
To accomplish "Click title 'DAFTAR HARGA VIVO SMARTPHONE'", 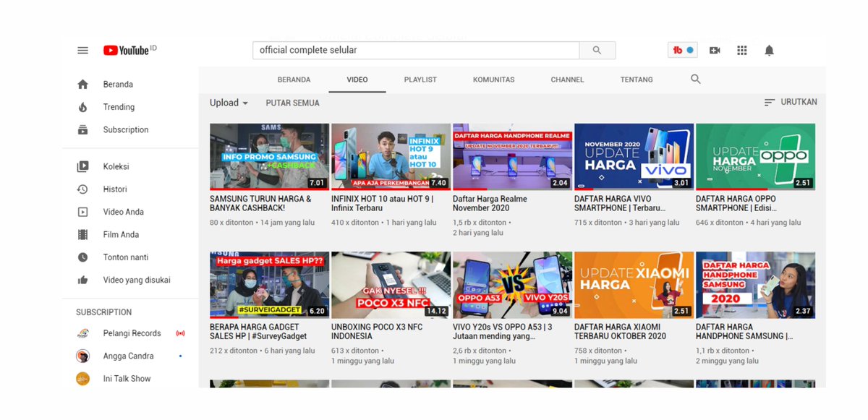I will [620, 203].
